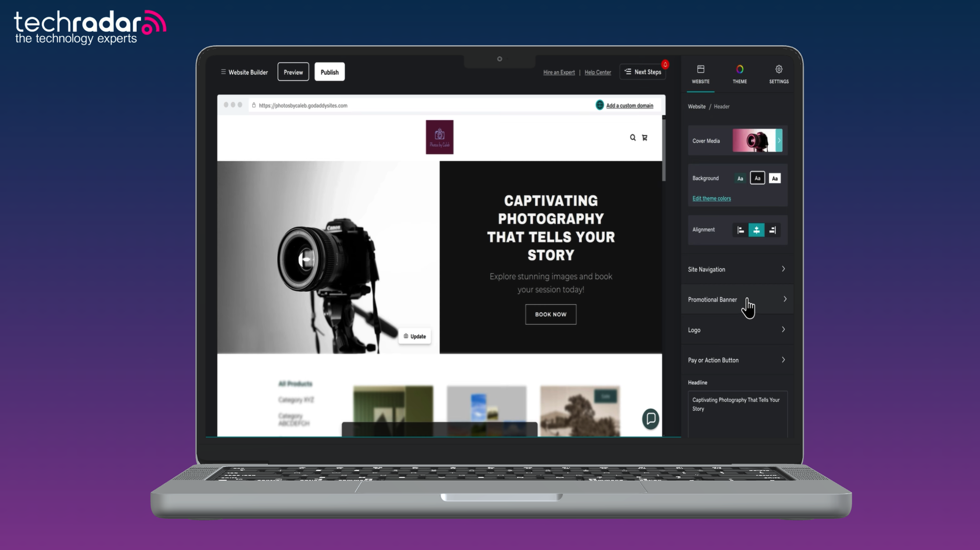
Task: Open the hamburger menu next to Website Builder
Action: (224, 72)
